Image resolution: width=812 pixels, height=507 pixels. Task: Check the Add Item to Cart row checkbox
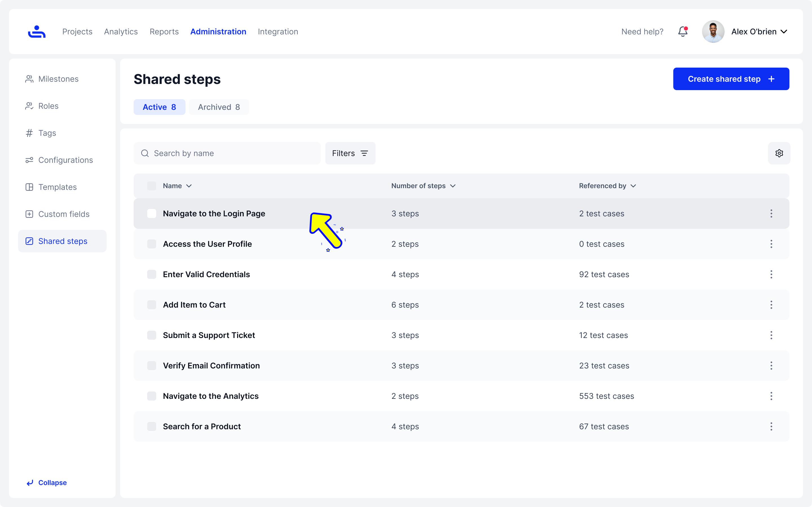click(x=152, y=305)
